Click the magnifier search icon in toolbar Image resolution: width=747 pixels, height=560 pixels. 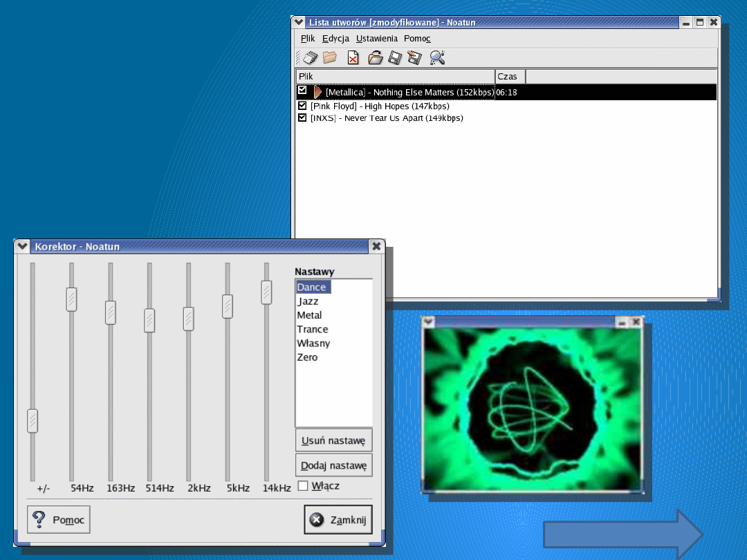(x=437, y=58)
